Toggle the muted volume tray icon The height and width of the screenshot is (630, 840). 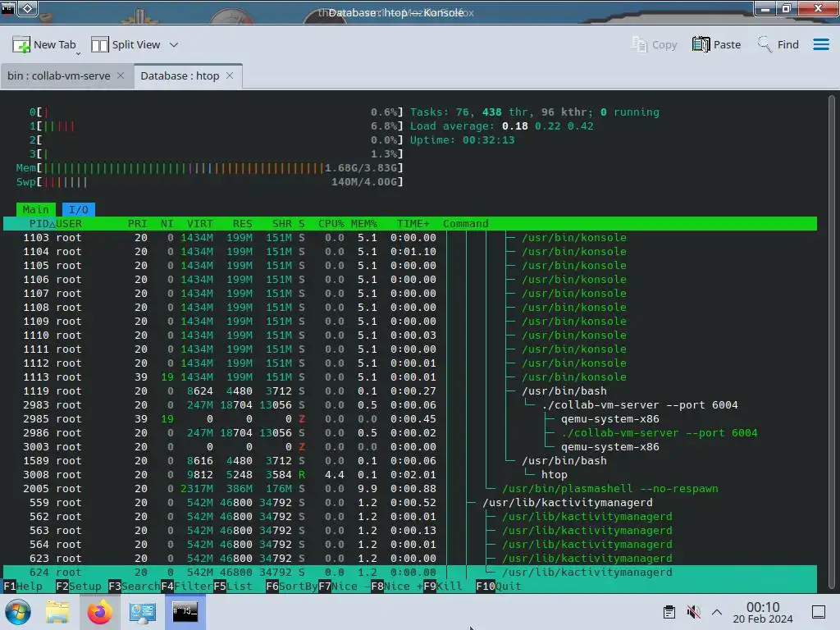pyautogui.click(x=693, y=612)
